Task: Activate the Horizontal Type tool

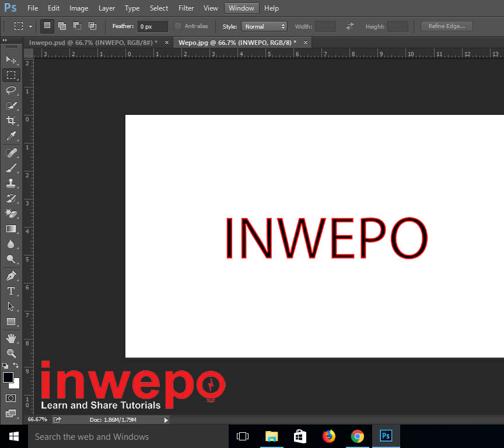Action: click(11, 291)
